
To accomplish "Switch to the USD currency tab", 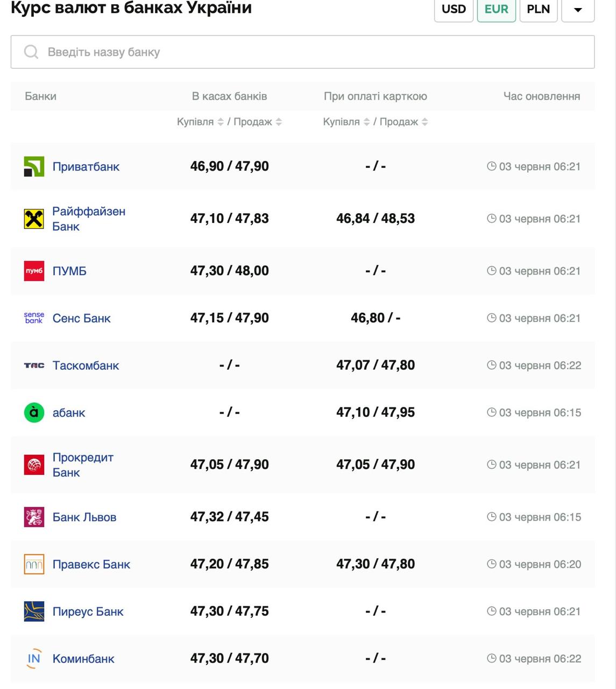I will tap(454, 10).
